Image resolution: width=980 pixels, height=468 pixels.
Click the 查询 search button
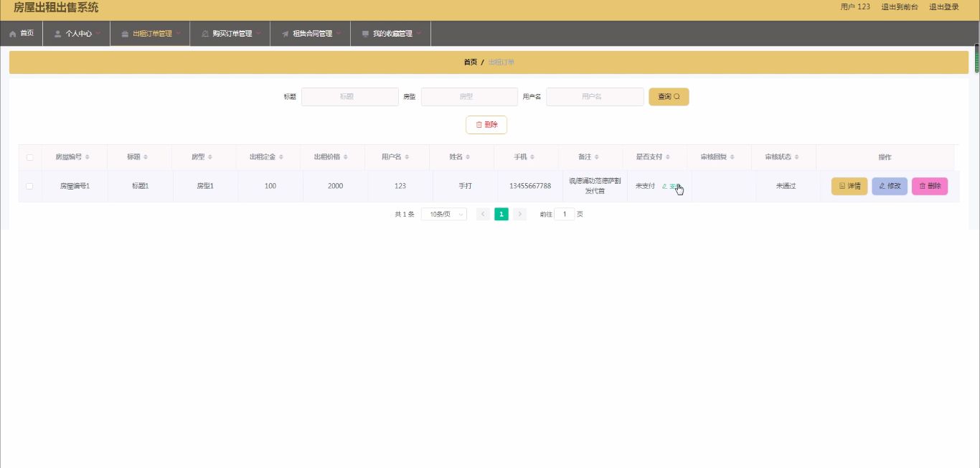[x=669, y=97]
